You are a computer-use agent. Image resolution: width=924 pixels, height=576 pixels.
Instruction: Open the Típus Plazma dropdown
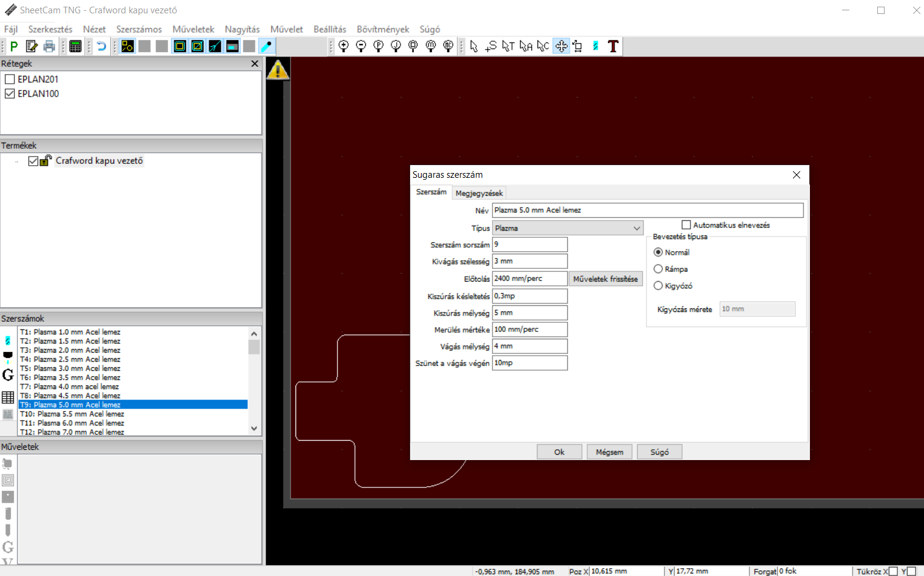567,228
